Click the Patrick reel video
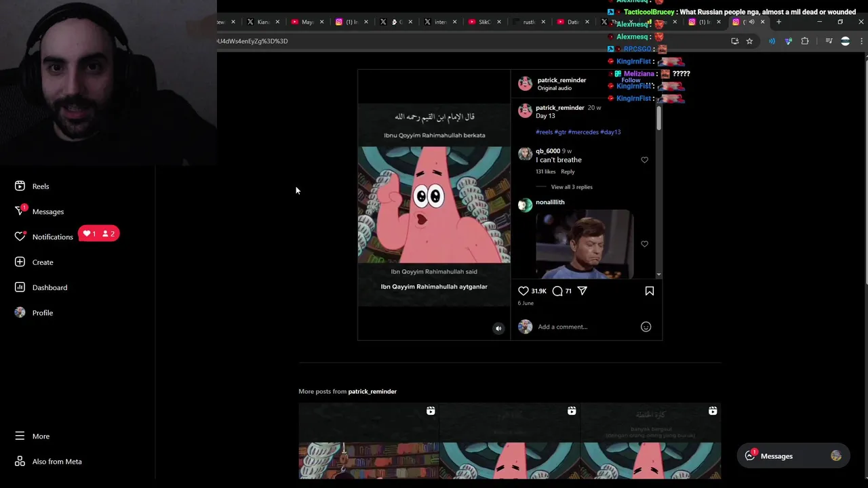868x488 pixels. click(434, 205)
